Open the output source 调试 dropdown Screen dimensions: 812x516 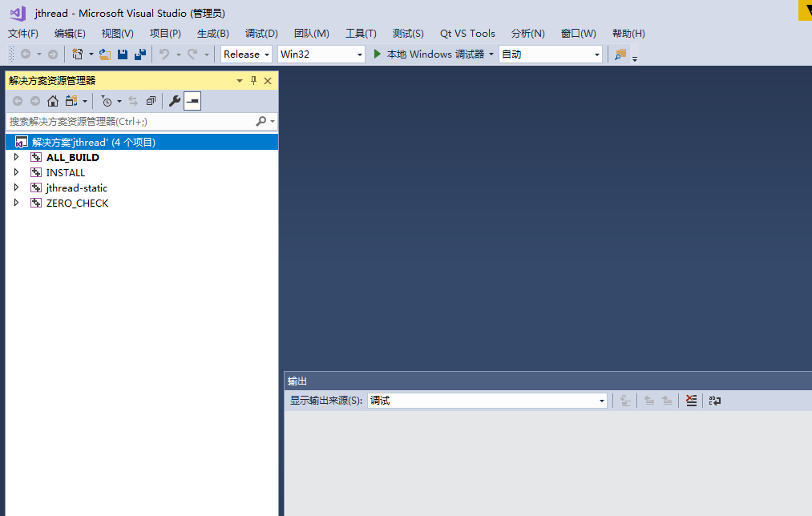[x=487, y=401]
